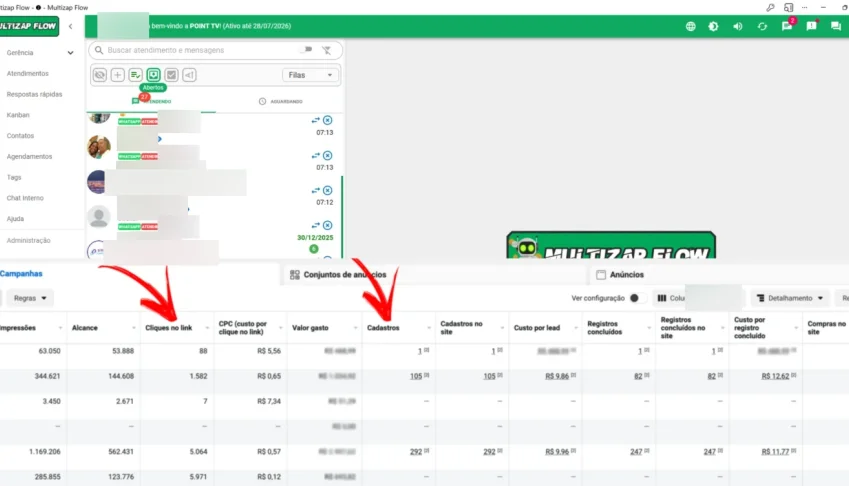Open the Cadastros column header menu
Image resolution: width=849 pixels, height=486 pixels.
click(x=429, y=328)
